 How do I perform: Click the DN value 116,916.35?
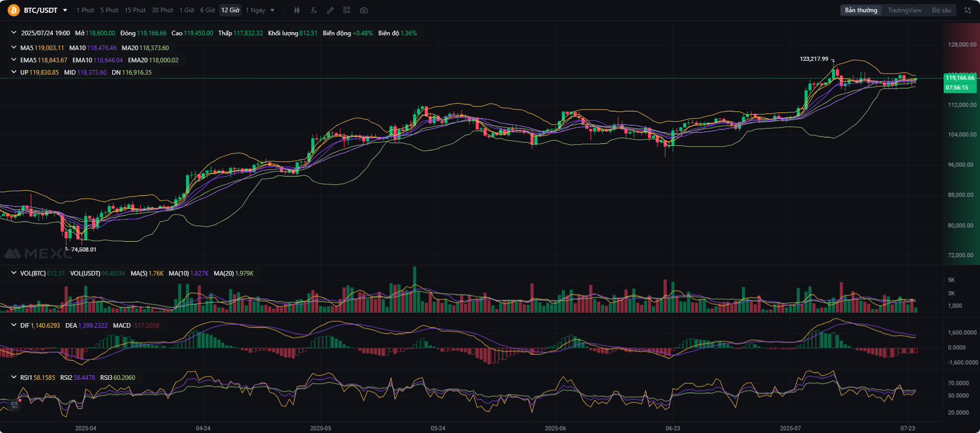coord(137,72)
